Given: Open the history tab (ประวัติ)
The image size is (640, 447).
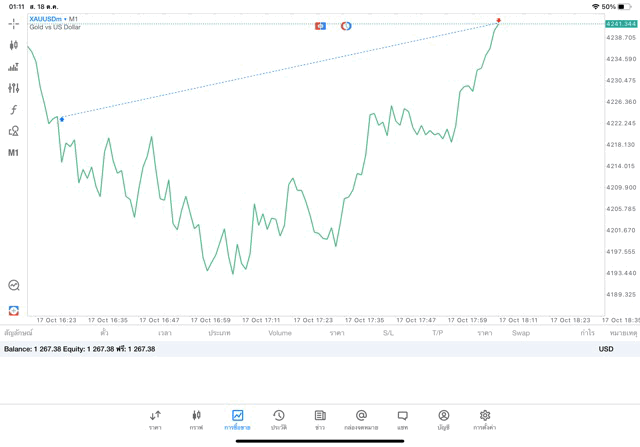Looking at the screenshot, I should (278, 419).
